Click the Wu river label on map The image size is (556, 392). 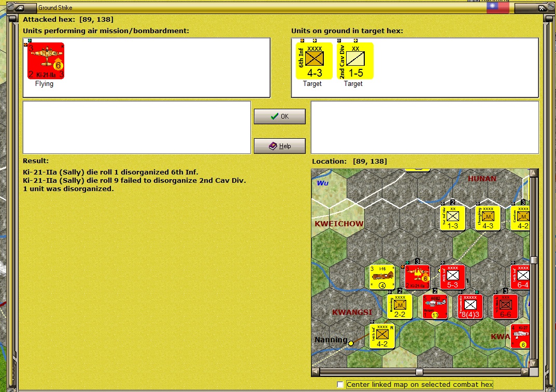click(x=322, y=183)
